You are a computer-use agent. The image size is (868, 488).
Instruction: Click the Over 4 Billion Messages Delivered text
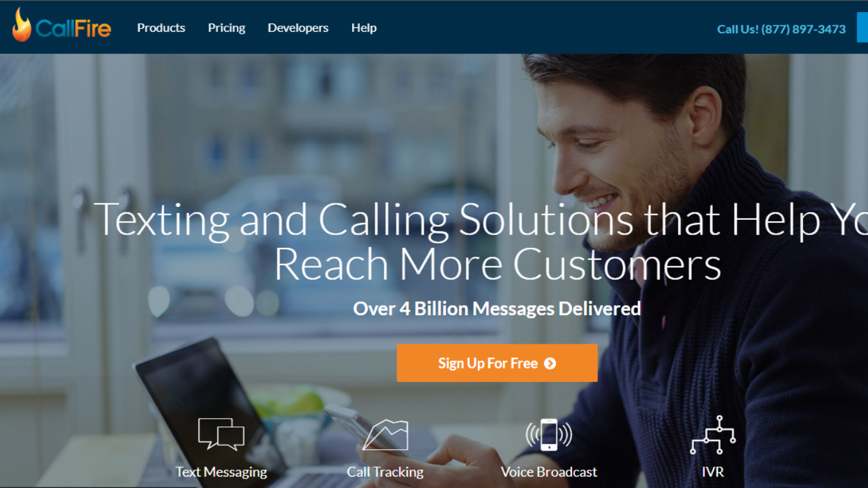(497, 309)
